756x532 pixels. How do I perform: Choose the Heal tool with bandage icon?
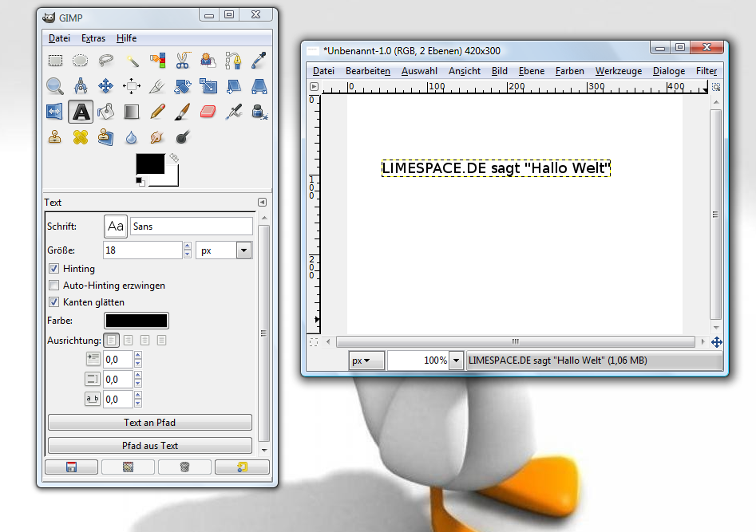pos(80,137)
